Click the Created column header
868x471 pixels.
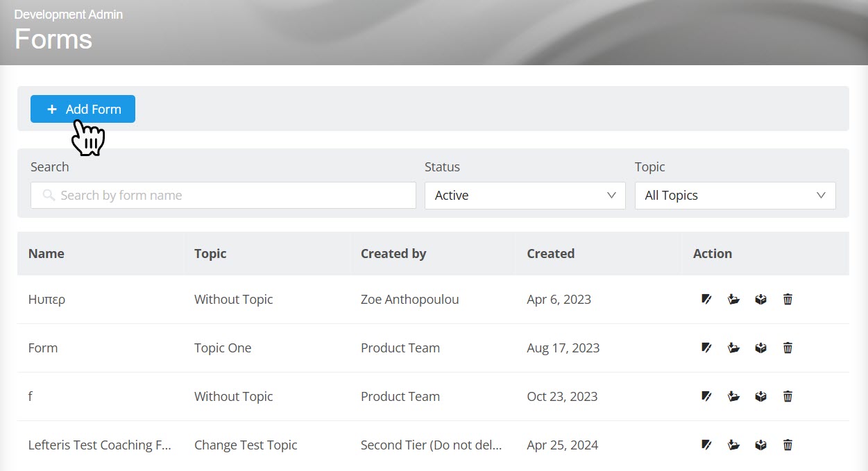[550, 254]
